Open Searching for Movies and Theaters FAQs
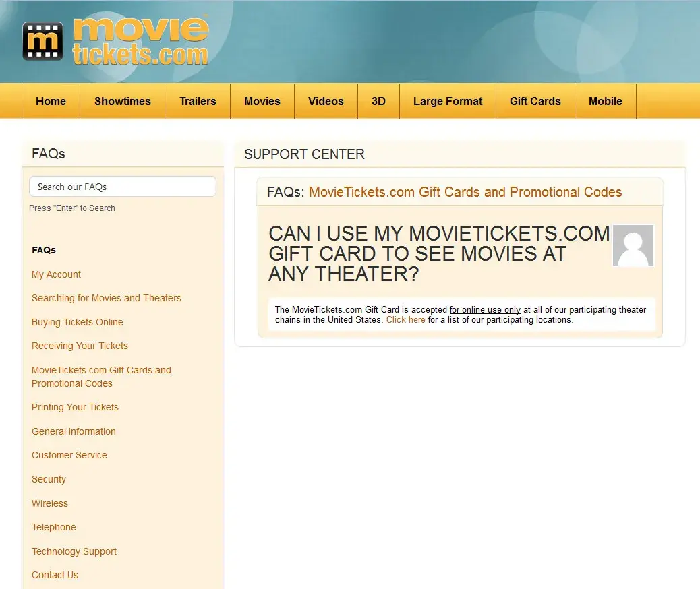700x589 pixels. 106,298
